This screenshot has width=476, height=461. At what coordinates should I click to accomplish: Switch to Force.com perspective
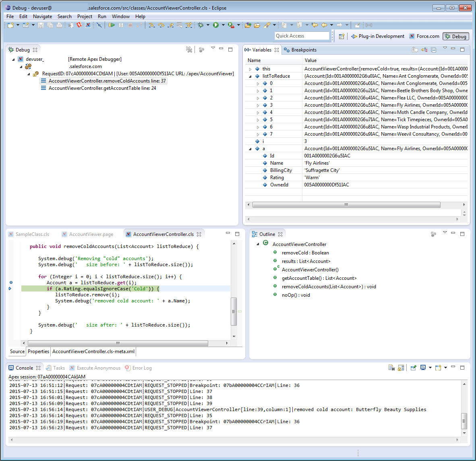[424, 36]
